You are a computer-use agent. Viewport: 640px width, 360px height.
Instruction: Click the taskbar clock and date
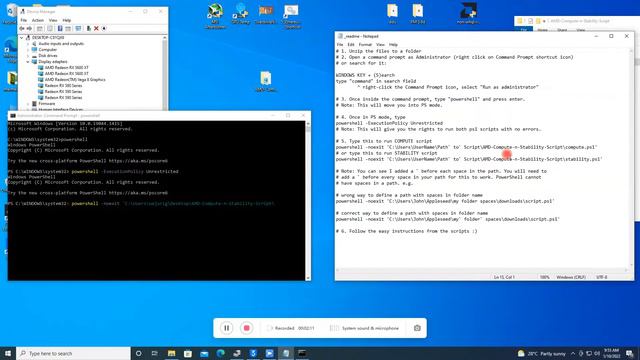coord(611,353)
